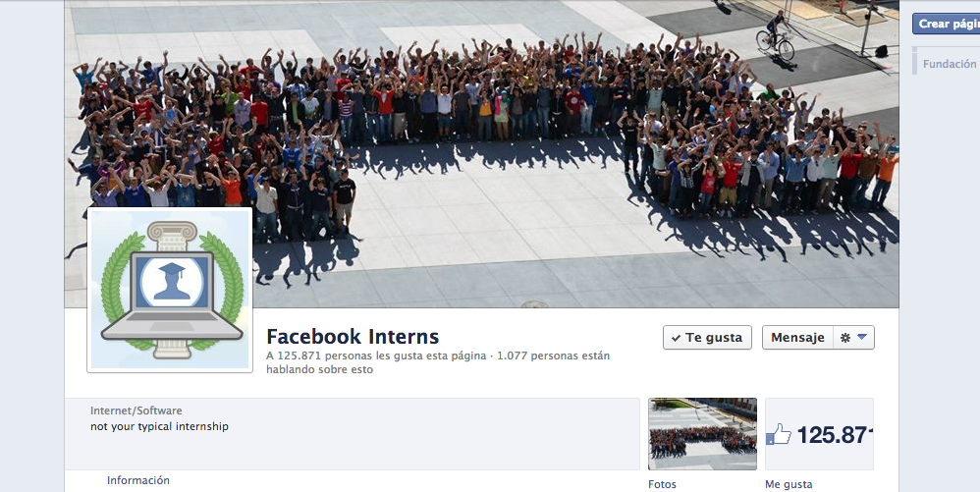Open the Fotos thumbnail
Screen dimensions: 980x492
(702, 434)
